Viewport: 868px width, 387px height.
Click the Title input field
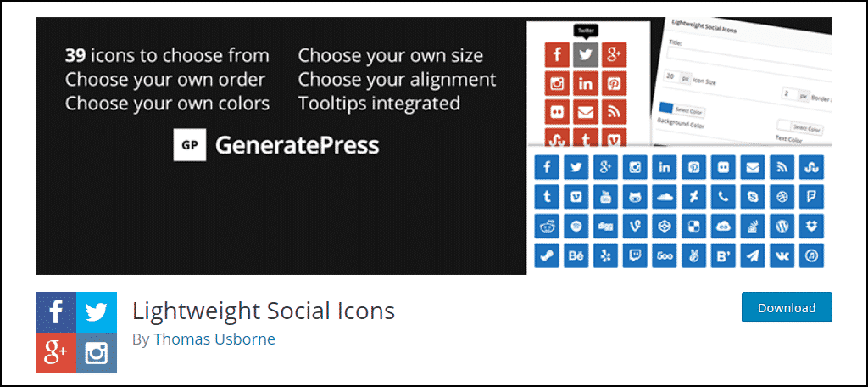click(750, 59)
